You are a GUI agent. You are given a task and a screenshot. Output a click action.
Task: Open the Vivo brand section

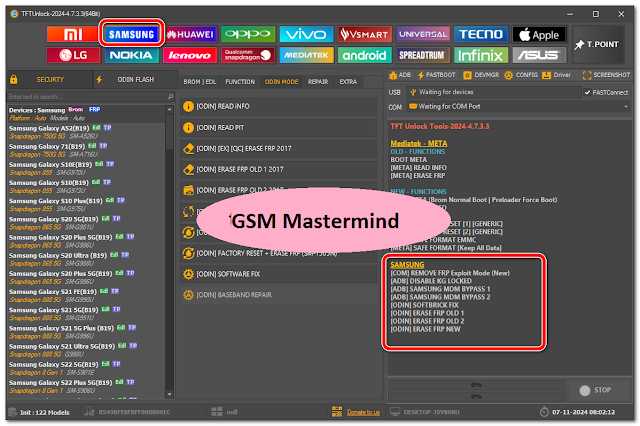click(306, 34)
